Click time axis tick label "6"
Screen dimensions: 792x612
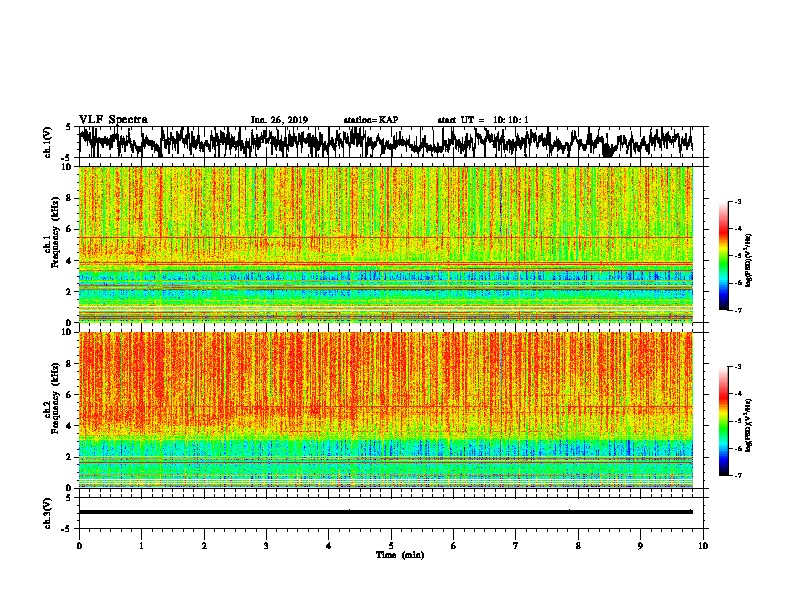click(454, 546)
